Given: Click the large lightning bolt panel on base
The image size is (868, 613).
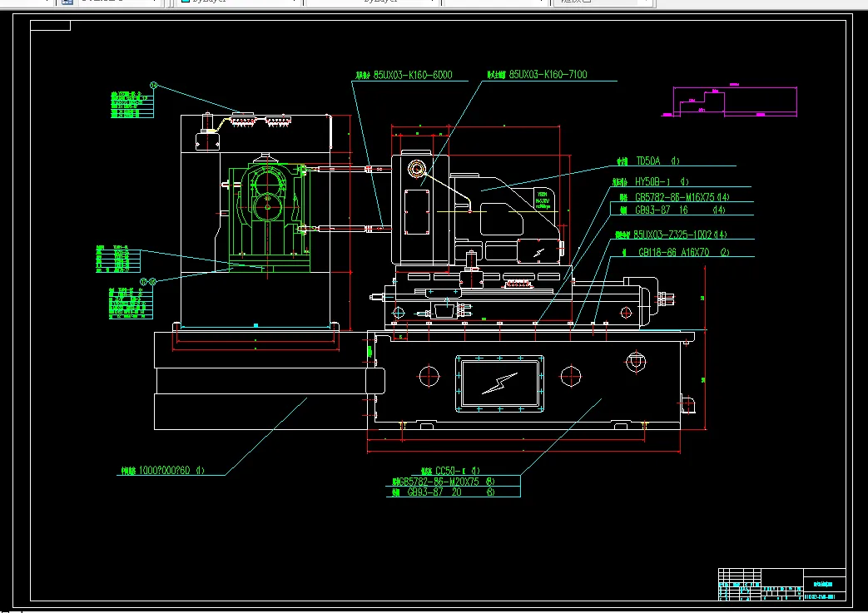Looking at the screenshot, I should coord(499,384).
